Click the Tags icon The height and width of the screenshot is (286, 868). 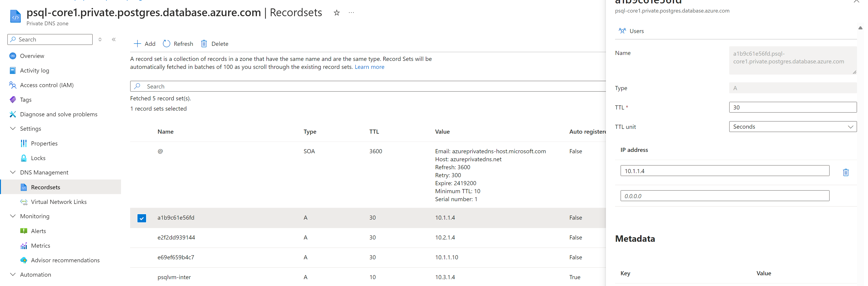(13, 100)
